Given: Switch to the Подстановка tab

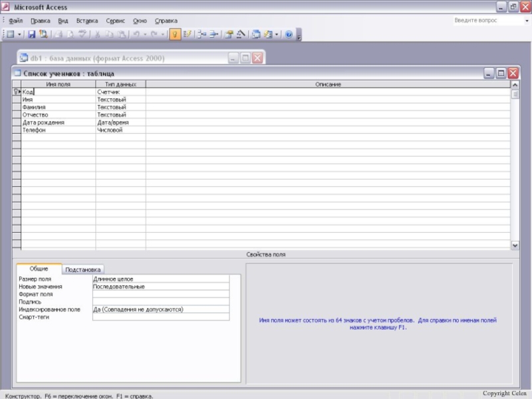Looking at the screenshot, I should click(83, 270).
